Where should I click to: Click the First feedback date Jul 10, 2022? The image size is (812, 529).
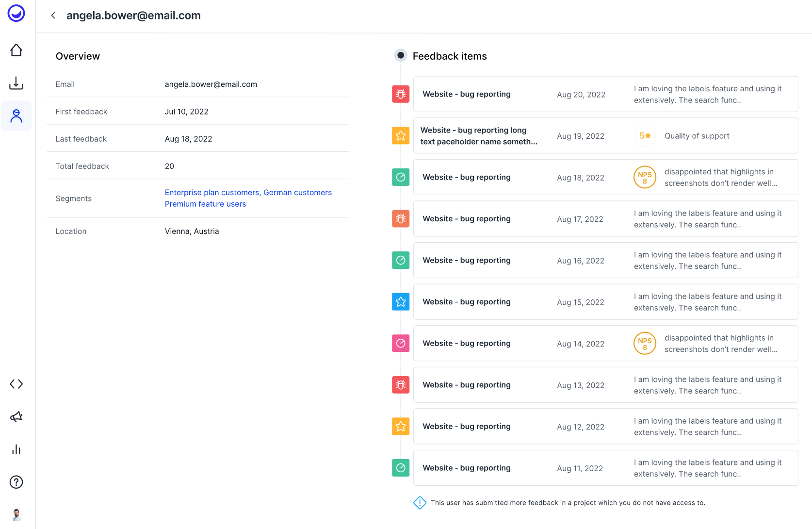click(x=187, y=112)
